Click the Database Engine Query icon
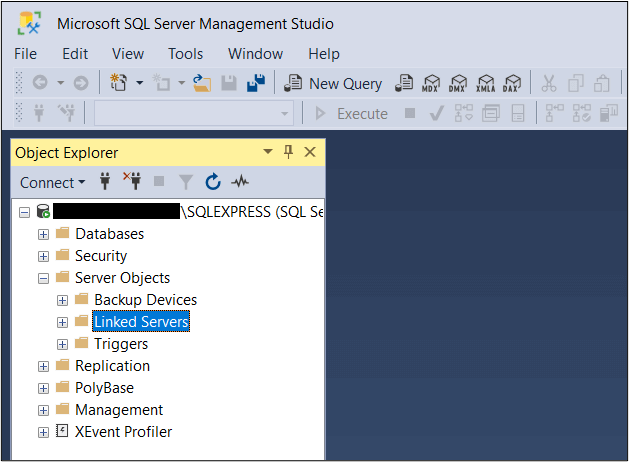The width and height of the screenshot is (629, 462). [x=405, y=84]
